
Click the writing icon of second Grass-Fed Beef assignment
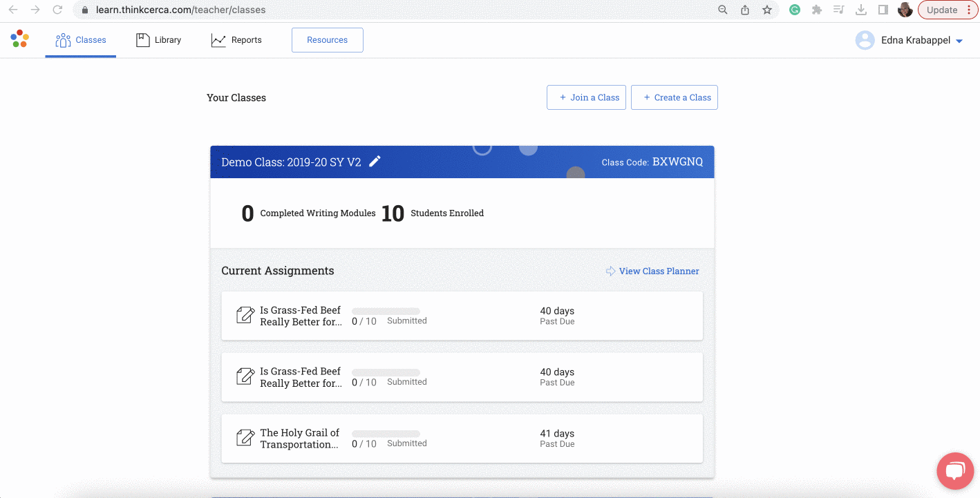click(245, 377)
